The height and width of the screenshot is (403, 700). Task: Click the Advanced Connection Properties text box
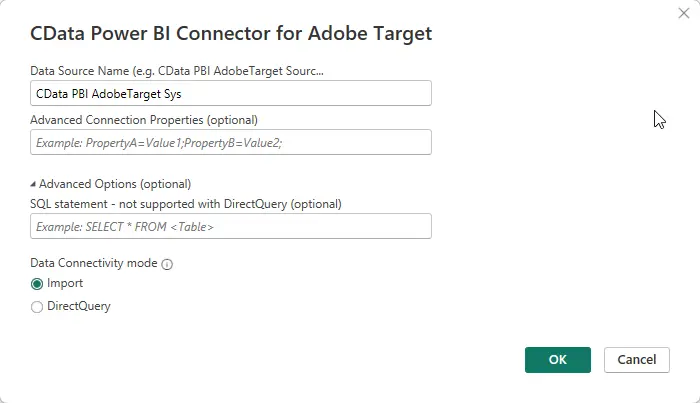point(231,142)
